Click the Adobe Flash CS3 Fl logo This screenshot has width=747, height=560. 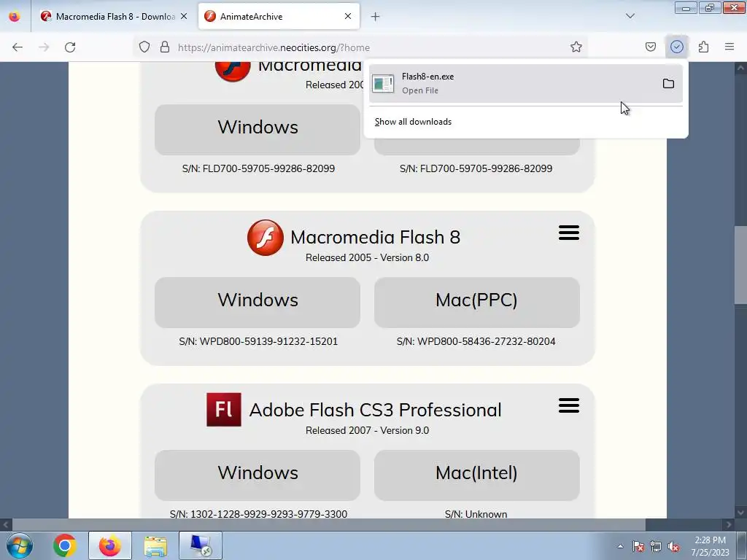(224, 410)
